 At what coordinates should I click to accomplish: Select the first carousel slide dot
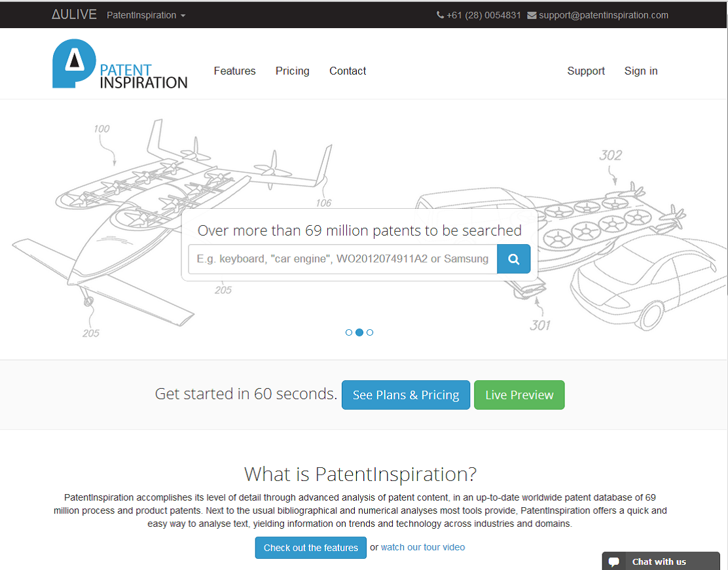pyautogui.click(x=349, y=332)
